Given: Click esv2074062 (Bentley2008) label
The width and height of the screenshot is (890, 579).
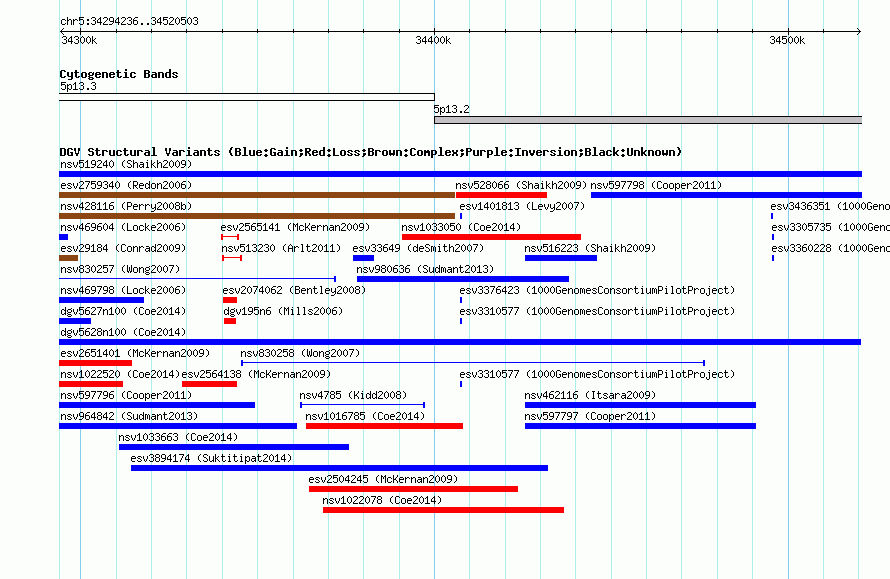Looking at the screenshot, I should (294, 290).
